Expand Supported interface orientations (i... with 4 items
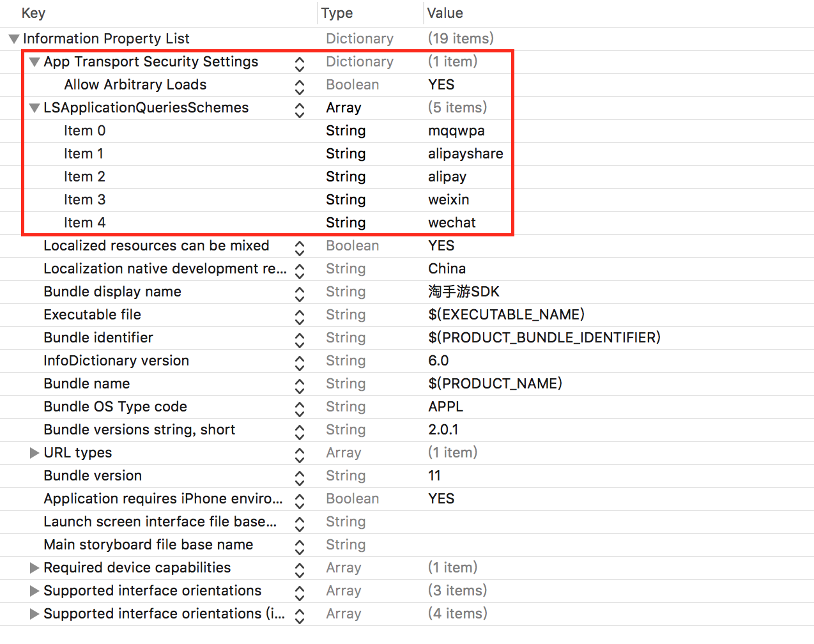The width and height of the screenshot is (814, 644). click(35, 614)
